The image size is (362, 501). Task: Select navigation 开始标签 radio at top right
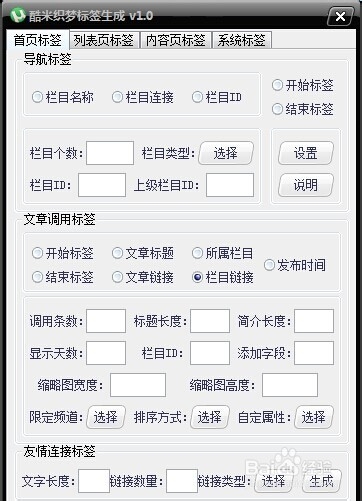[x=303, y=85]
